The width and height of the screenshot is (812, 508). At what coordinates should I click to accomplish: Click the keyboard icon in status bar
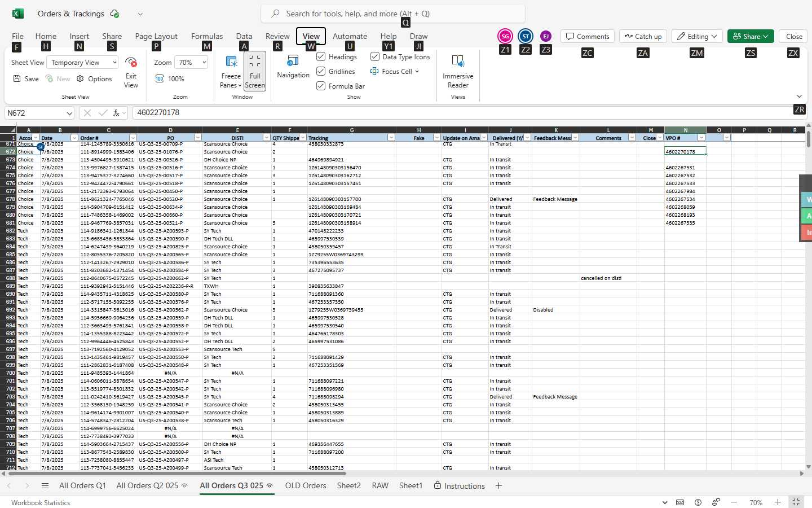tap(680, 502)
